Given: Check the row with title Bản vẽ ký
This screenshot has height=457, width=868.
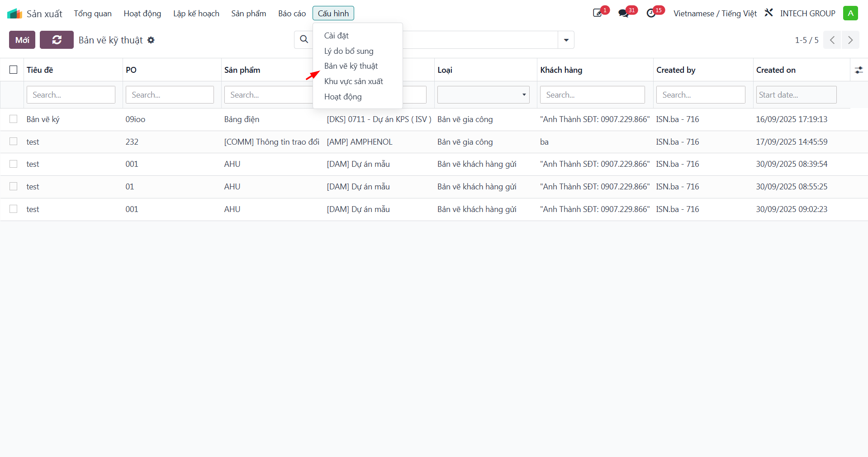Looking at the screenshot, I should pos(14,119).
